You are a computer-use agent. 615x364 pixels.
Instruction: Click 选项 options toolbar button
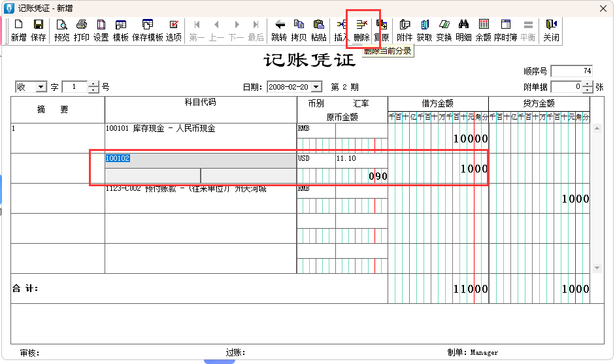(x=173, y=30)
